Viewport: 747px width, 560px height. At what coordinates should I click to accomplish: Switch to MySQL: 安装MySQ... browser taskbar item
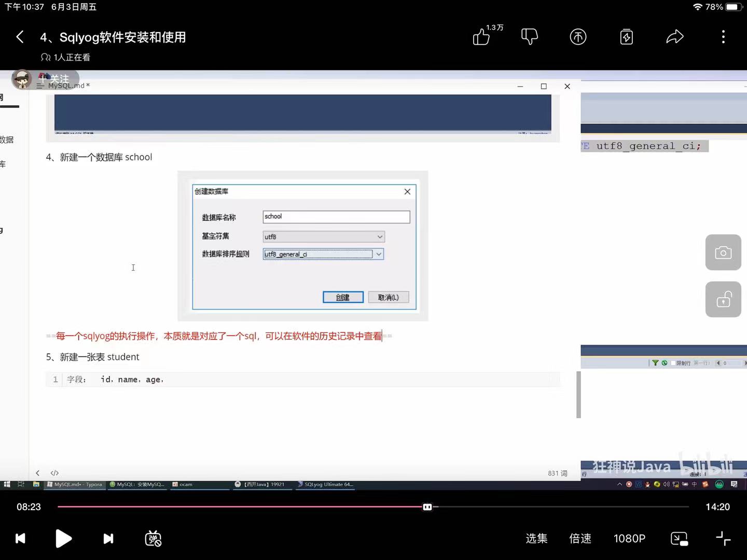click(x=137, y=484)
